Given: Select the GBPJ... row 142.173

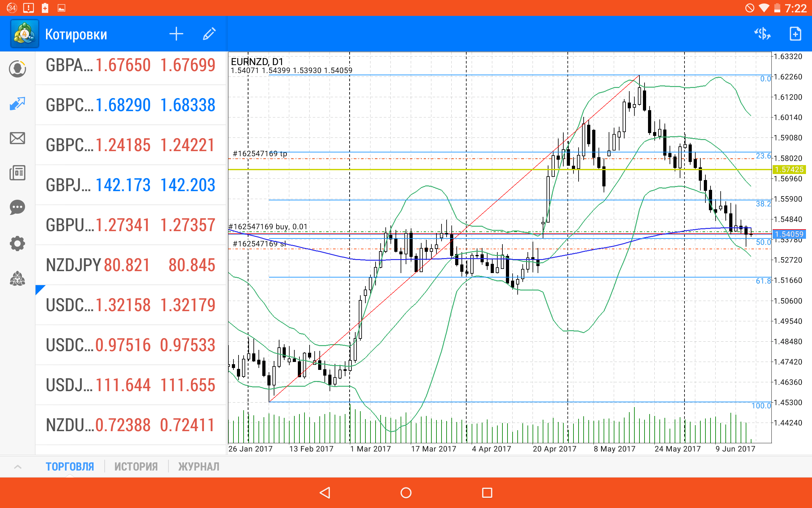Looking at the screenshot, I should point(131,185).
